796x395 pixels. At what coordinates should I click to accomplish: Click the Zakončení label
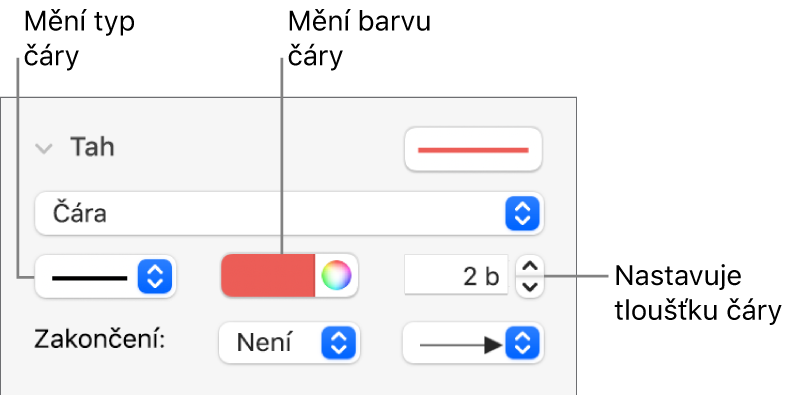tap(100, 338)
